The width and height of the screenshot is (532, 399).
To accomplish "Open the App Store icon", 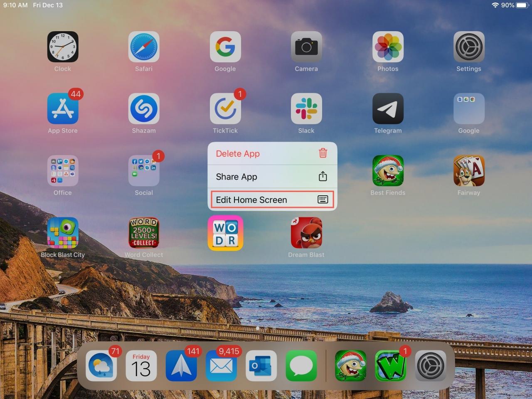I will click(62, 109).
